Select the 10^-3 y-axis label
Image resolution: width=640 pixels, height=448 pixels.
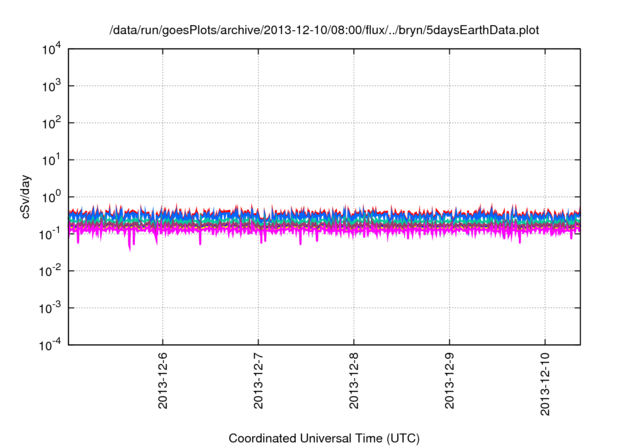pyautogui.click(x=50, y=308)
